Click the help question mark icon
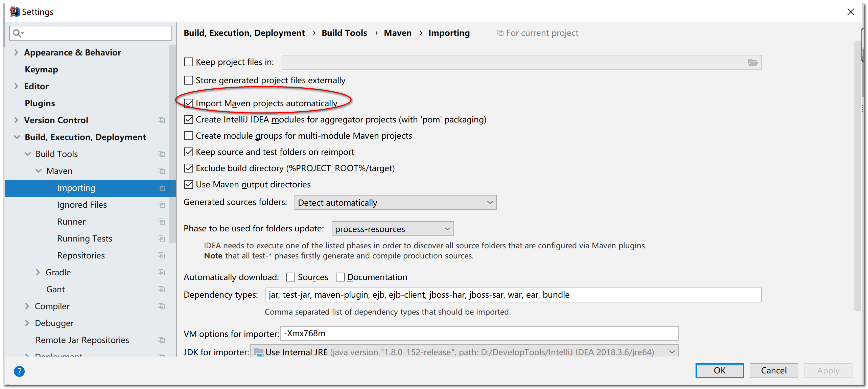Screen dimensions: 868x389 [19, 371]
